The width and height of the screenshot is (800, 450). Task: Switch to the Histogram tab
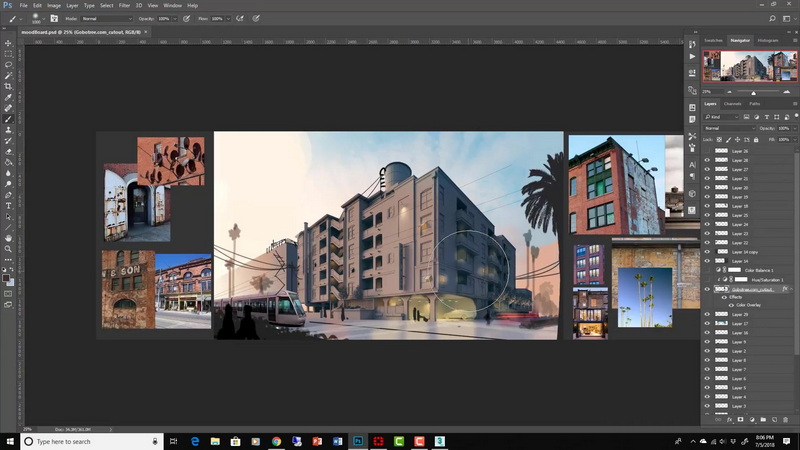pos(768,40)
